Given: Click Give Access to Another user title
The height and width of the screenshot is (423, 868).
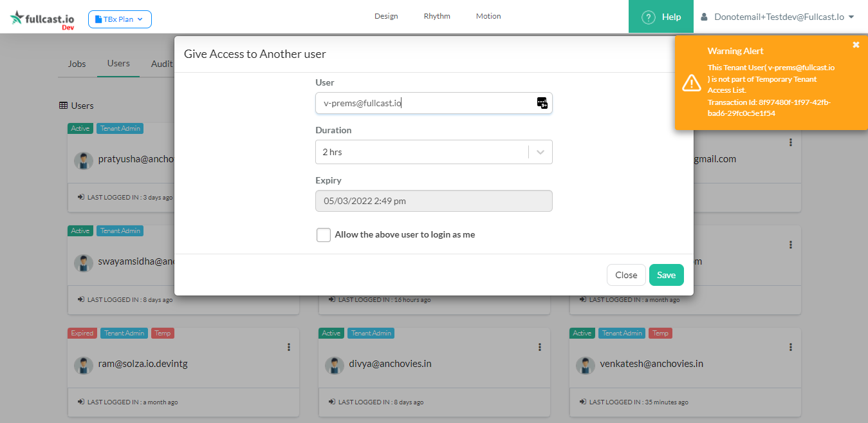Looking at the screenshot, I should coord(255,54).
